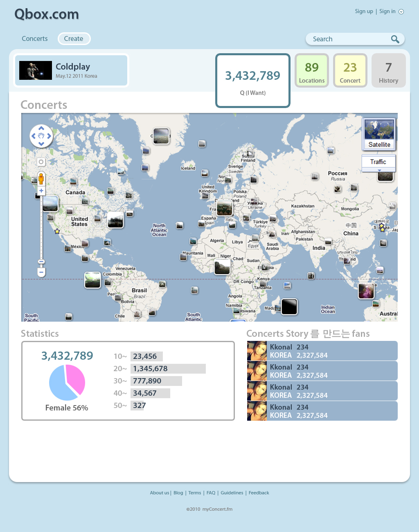Open the large photo on the US west coast
This screenshot has width=419, height=532.
coord(50,203)
